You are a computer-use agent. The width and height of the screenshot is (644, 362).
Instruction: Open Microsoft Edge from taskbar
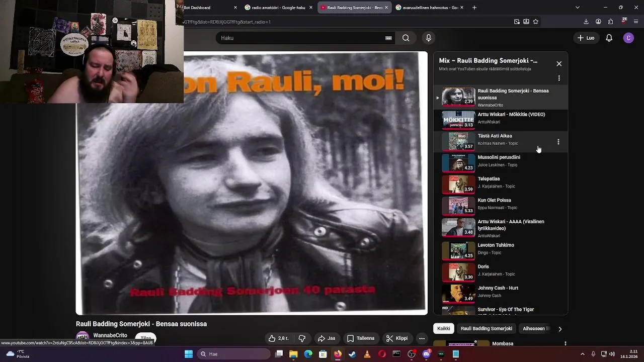tap(308, 354)
